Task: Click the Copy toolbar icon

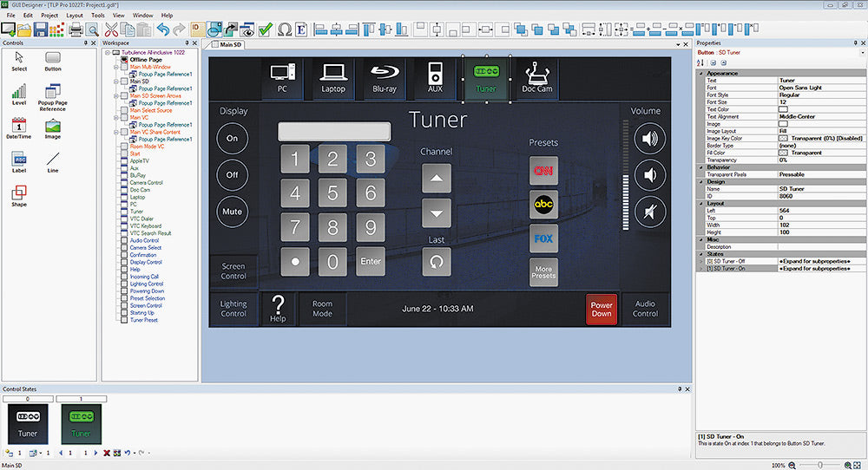Action: (128, 29)
